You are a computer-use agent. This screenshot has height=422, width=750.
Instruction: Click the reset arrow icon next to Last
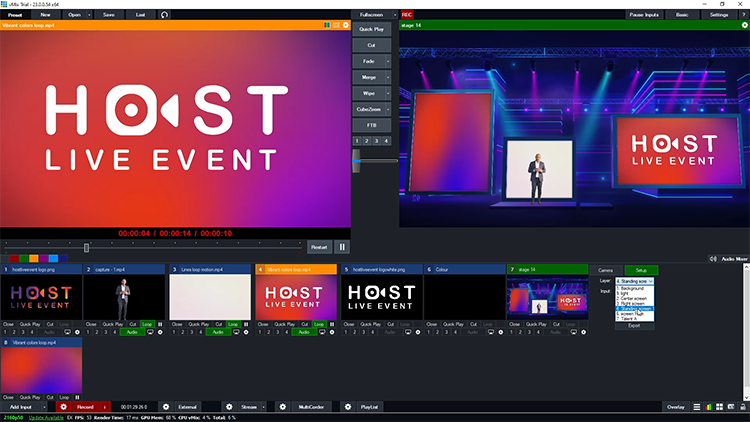pos(164,15)
